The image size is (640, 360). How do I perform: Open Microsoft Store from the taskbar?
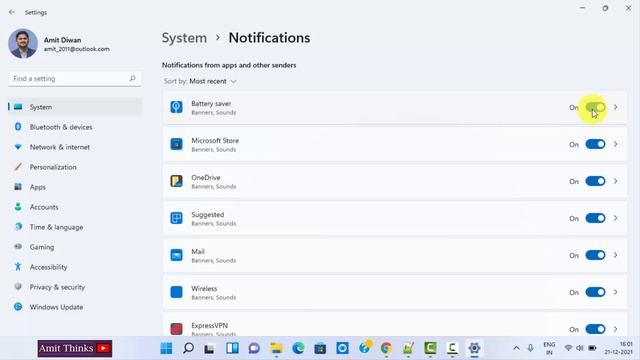coord(320,348)
